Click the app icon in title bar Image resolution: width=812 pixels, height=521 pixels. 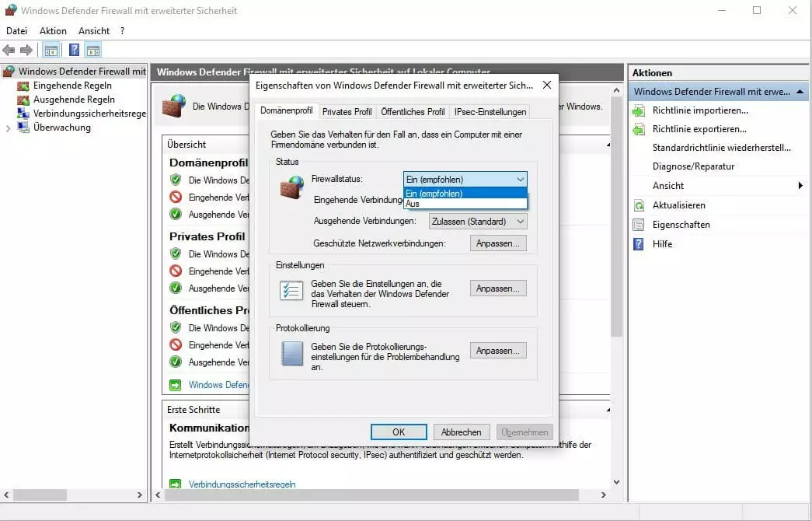tap(10, 10)
